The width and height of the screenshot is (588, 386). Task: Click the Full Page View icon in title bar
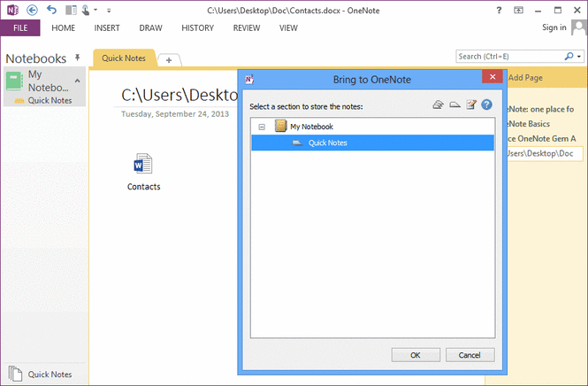point(518,10)
